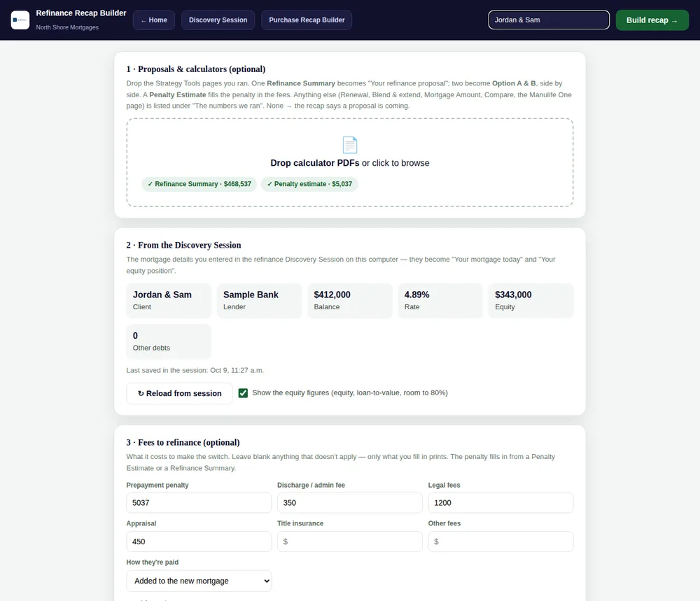
Task: Click the Sample Bank lender card
Action: tap(259, 300)
